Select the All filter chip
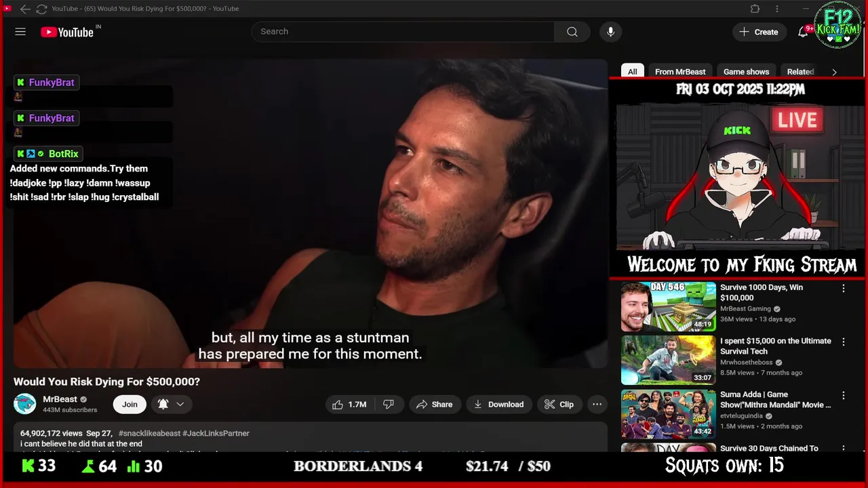 tap(632, 71)
